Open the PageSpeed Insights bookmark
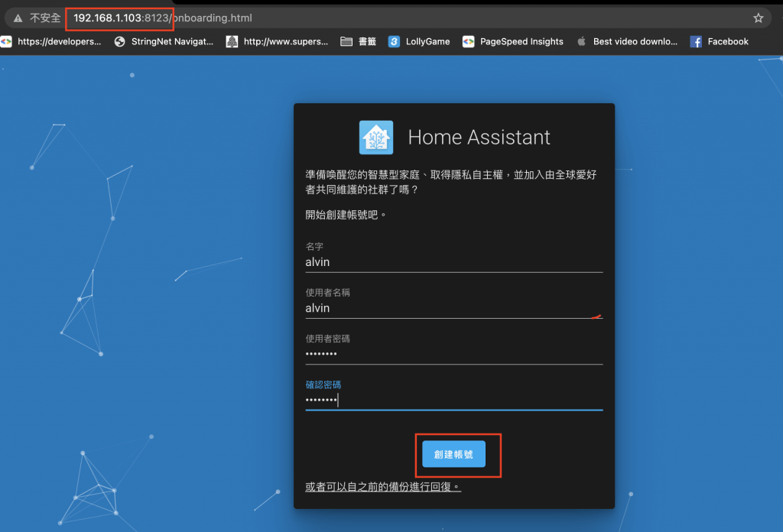Image resolution: width=783 pixels, height=532 pixels. click(513, 41)
